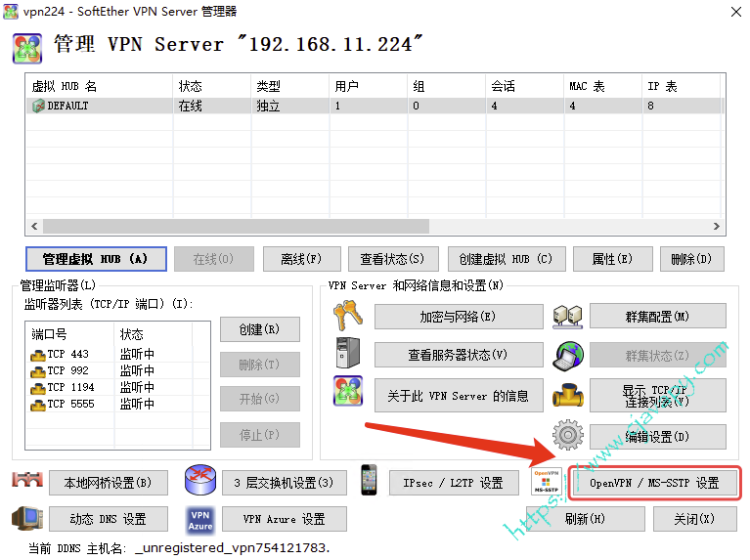
Task: Open 加密与网络(E) settings
Action: [x=459, y=317]
